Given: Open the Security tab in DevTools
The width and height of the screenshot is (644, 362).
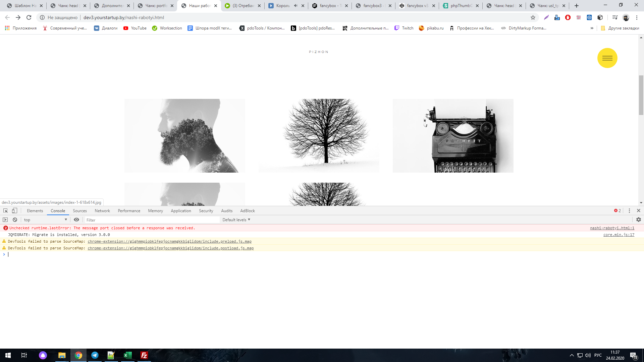Looking at the screenshot, I should [x=206, y=211].
